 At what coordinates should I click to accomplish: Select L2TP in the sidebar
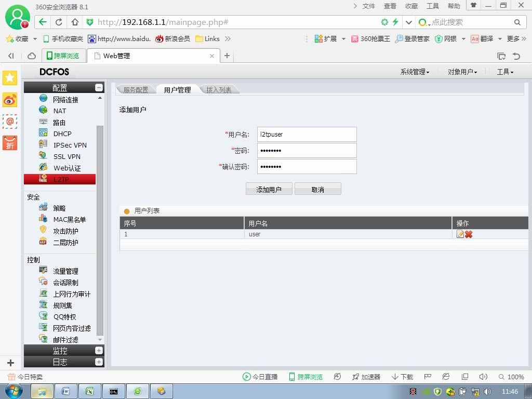pos(60,179)
